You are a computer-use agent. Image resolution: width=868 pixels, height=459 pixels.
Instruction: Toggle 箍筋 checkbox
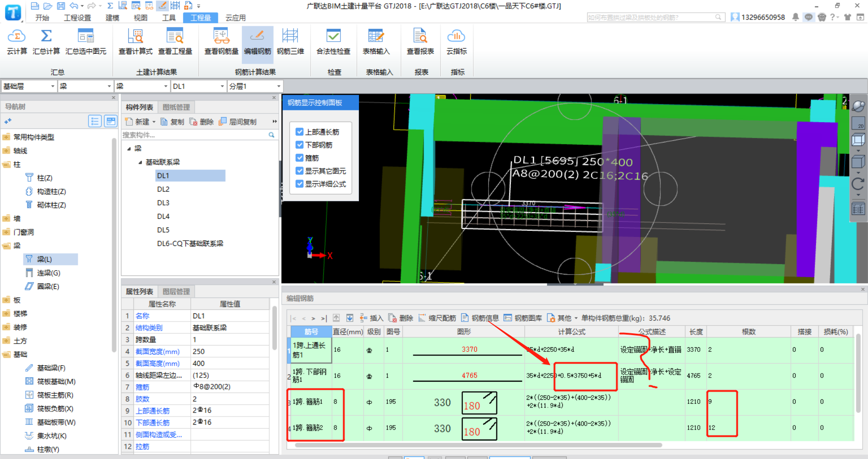click(x=299, y=158)
